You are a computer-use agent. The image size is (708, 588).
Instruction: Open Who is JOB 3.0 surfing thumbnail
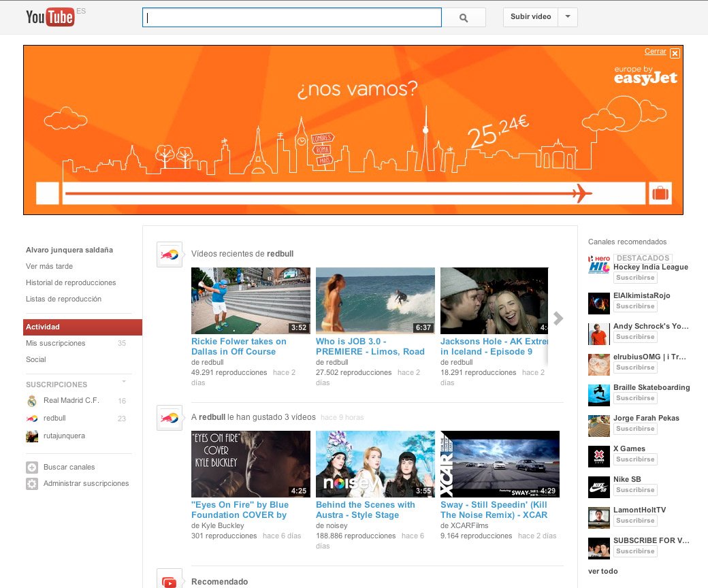click(375, 301)
